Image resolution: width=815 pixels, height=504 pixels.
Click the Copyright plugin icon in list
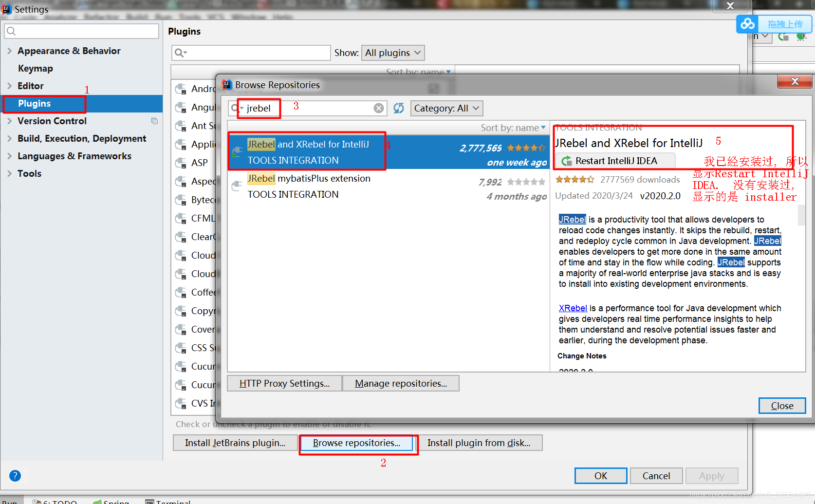(181, 311)
